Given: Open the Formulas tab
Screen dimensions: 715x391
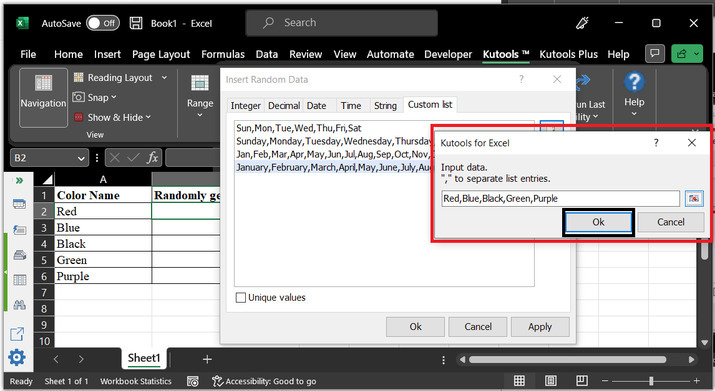Looking at the screenshot, I should coord(223,54).
